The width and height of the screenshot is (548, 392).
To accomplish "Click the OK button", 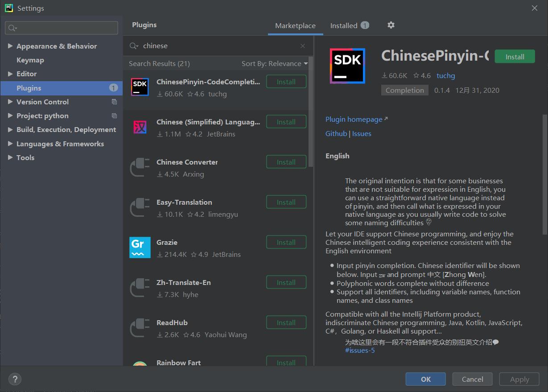I will tap(426, 379).
